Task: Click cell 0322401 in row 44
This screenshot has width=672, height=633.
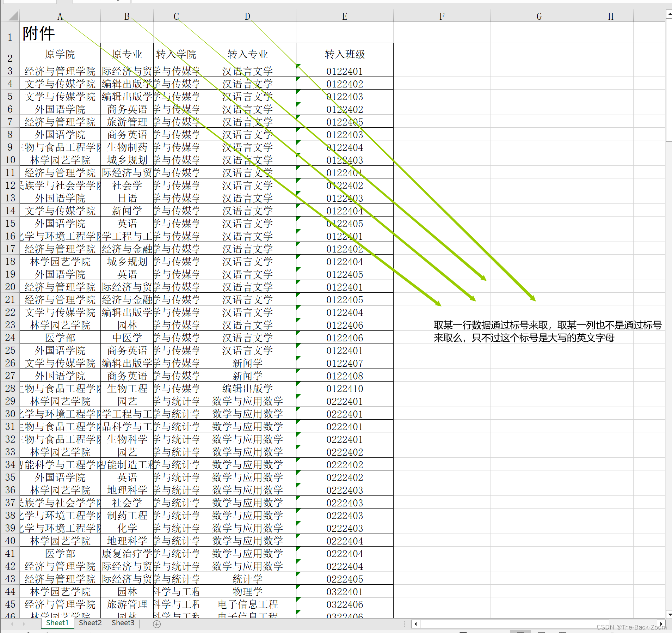Action: (345, 591)
